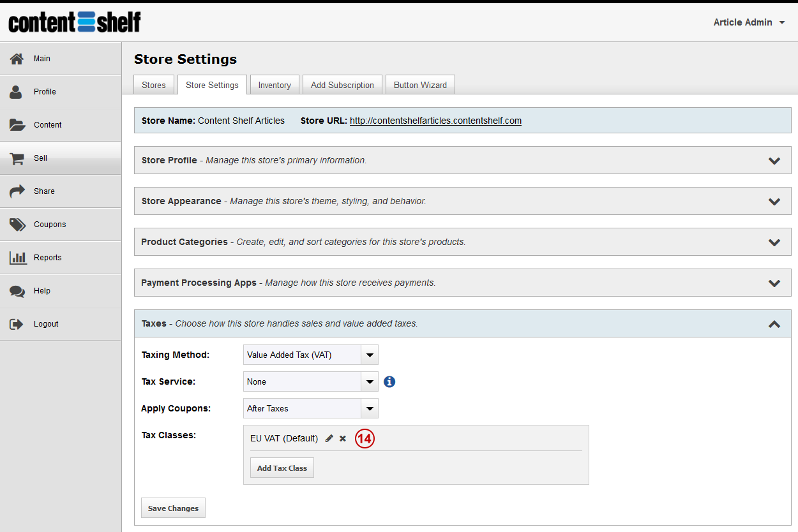Expand the Store Profile section
This screenshot has height=532, width=798.
pos(774,161)
